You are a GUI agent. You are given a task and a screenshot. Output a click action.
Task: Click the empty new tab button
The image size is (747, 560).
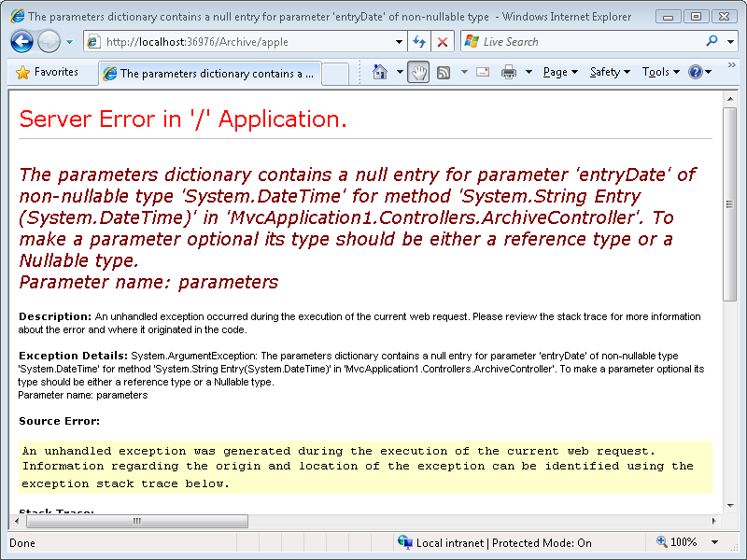pyautogui.click(x=335, y=73)
